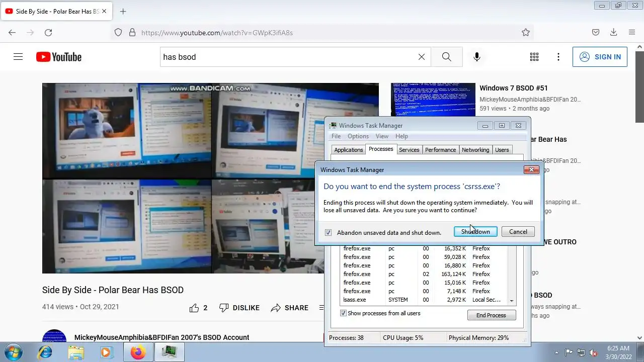Switch to the Performance tab

click(440, 150)
